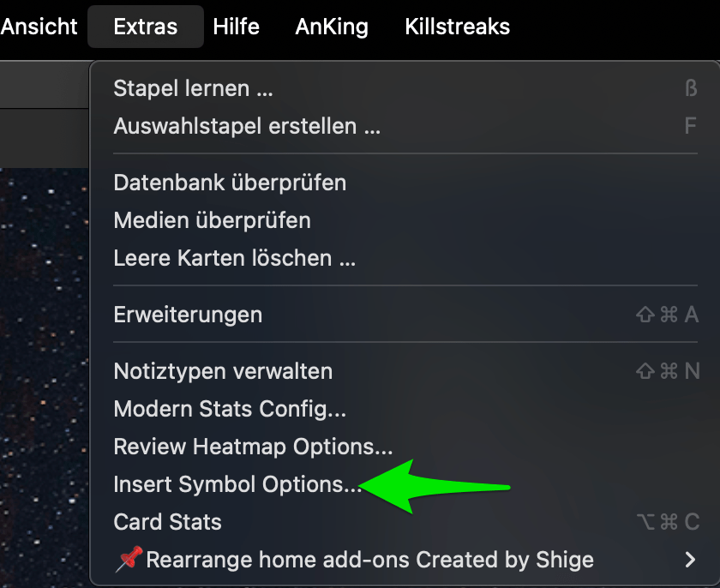Screen dimensions: 720x588
Task: Open Erweiterungen add-ons entry
Action: pyautogui.click(x=188, y=315)
